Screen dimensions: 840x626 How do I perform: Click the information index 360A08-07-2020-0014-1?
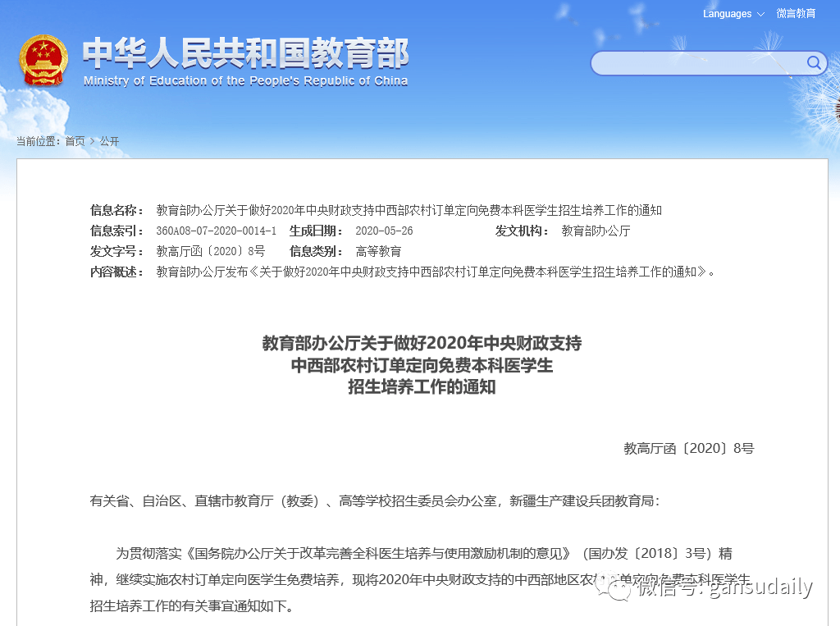pos(216,231)
